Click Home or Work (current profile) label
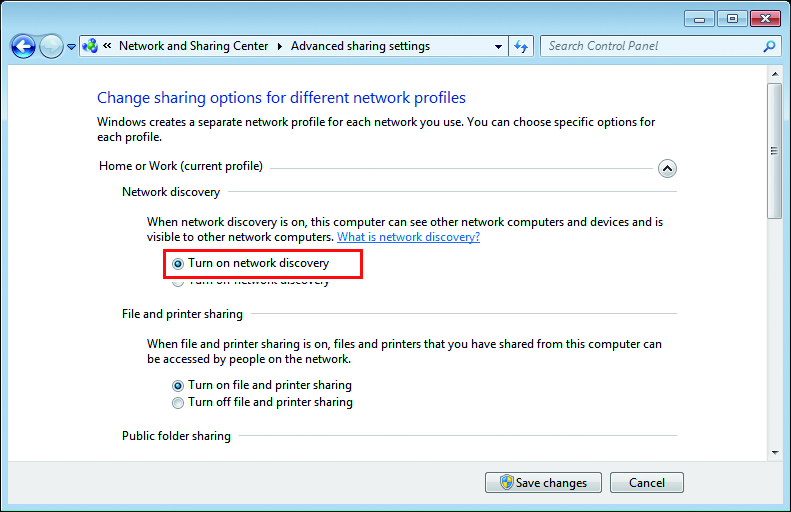 (181, 166)
